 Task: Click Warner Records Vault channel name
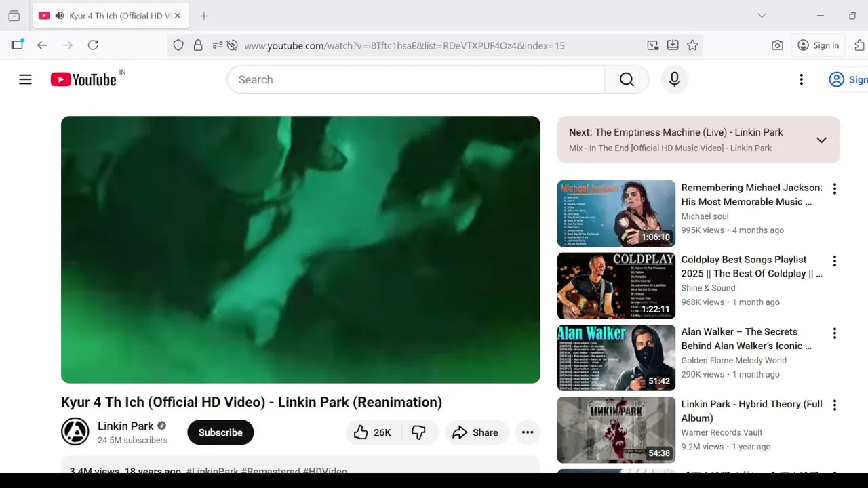pyautogui.click(x=722, y=432)
